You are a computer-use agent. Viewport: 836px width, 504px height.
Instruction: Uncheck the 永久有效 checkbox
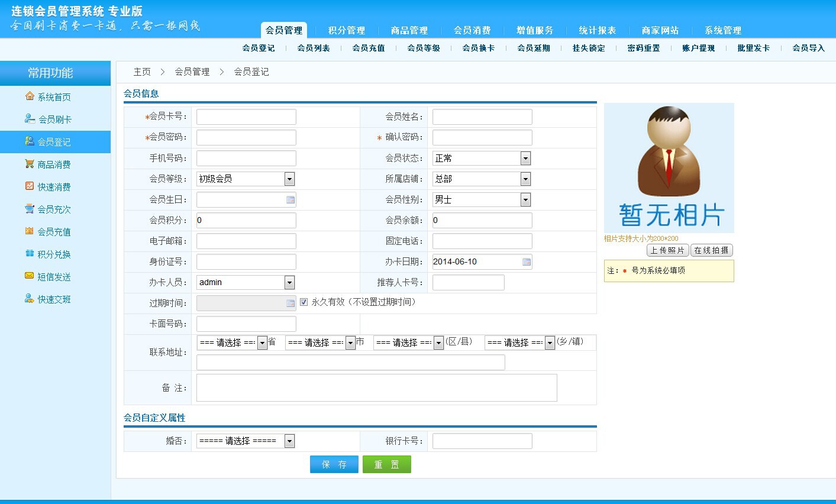(304, 302)
